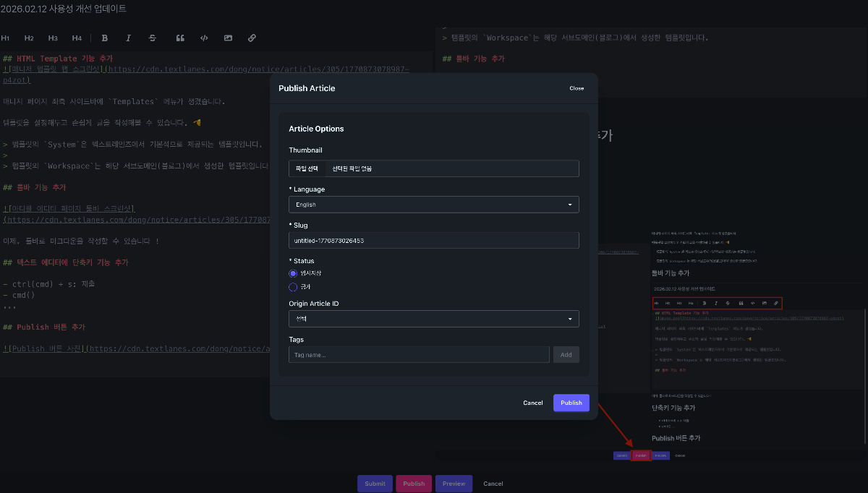Screen dimensions: 868x493
Task: Open the Language dropdown showing English
Action: pyautogui.click(x=434, y=205)
